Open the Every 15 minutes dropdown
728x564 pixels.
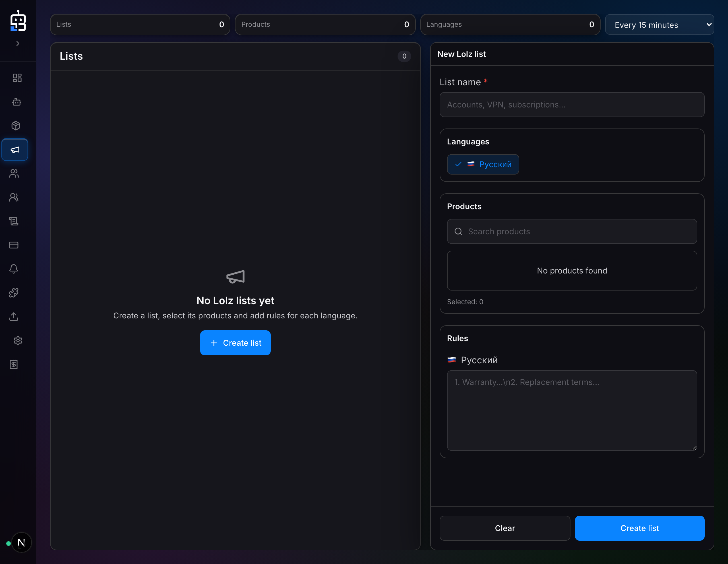point(659,25)
